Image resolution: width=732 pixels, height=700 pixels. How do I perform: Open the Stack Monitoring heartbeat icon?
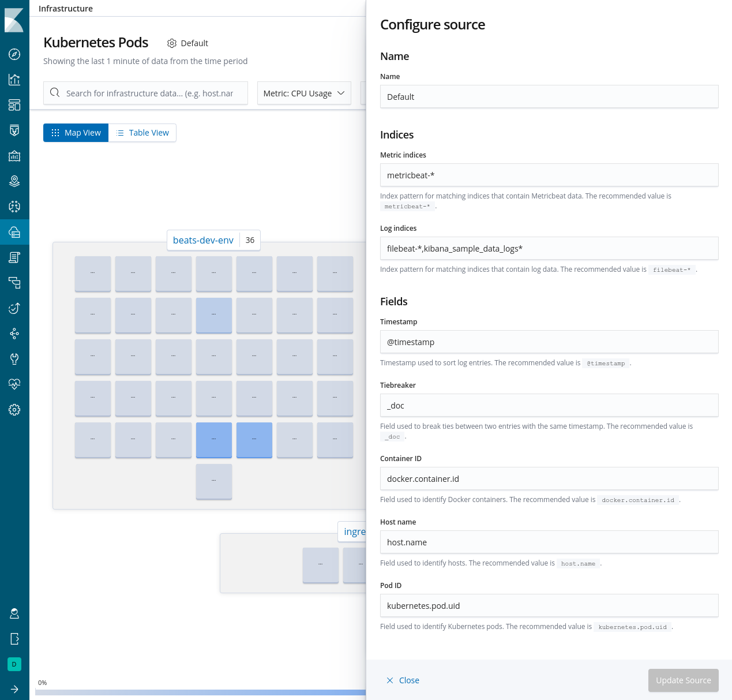coord(14,384)
